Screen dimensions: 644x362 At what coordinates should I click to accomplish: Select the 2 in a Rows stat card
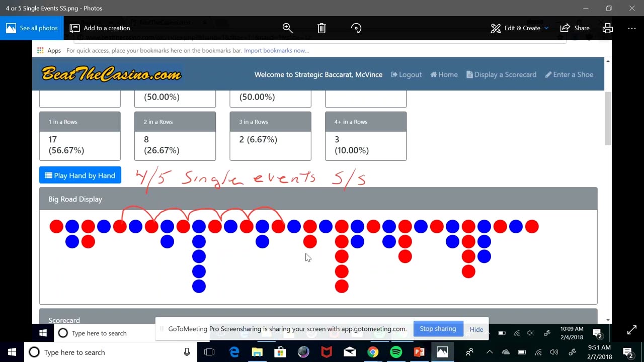click(175, 136)
